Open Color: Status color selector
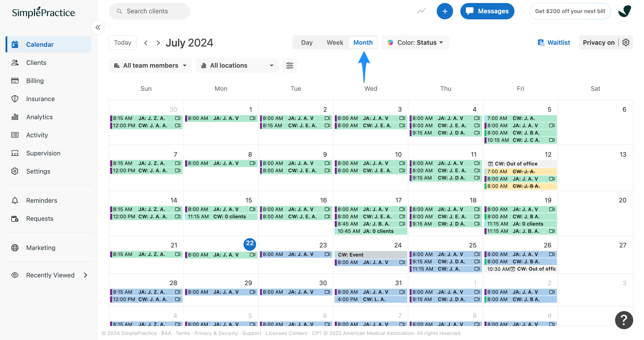 pyautogui.click(x=415, y=42)
